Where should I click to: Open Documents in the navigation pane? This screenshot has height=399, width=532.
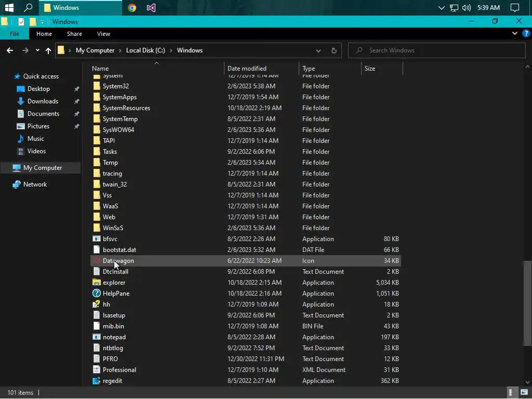point(43,114)
